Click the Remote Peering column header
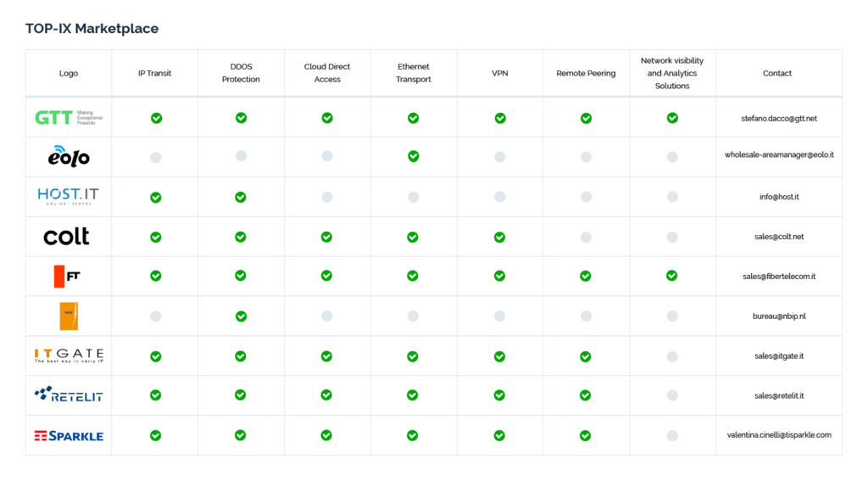 click(x=586, y=73)
